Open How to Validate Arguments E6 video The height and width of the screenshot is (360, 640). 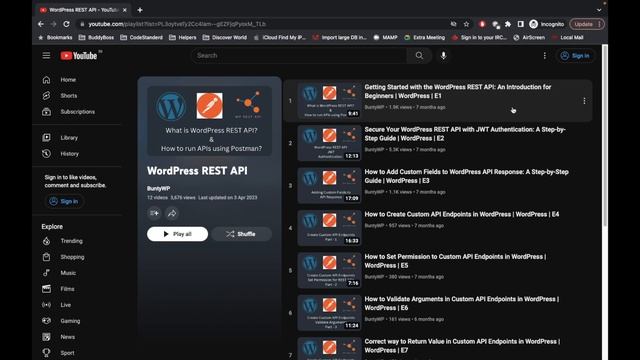462,303
